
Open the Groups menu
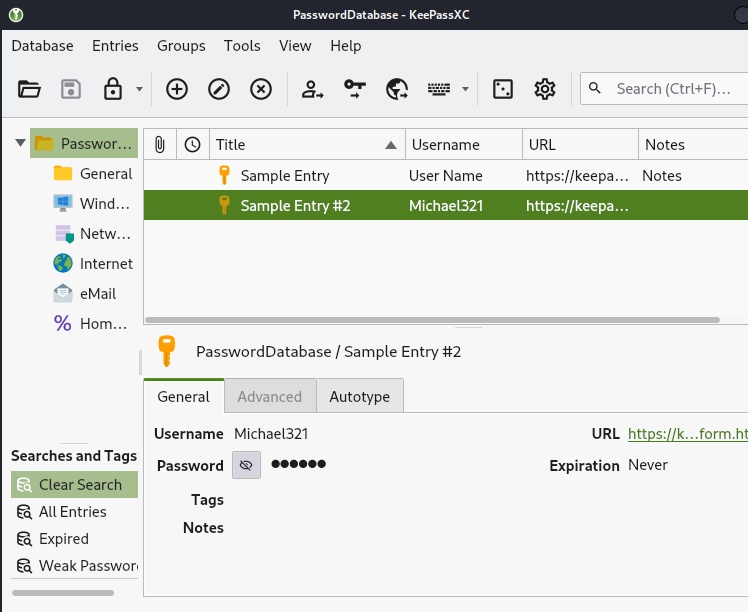click(181, 46)
